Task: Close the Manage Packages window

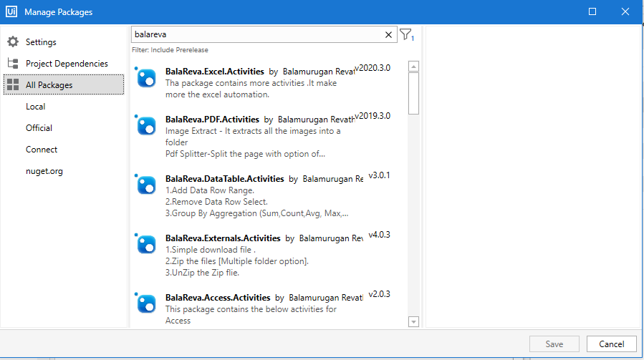Action: [625, 11]
